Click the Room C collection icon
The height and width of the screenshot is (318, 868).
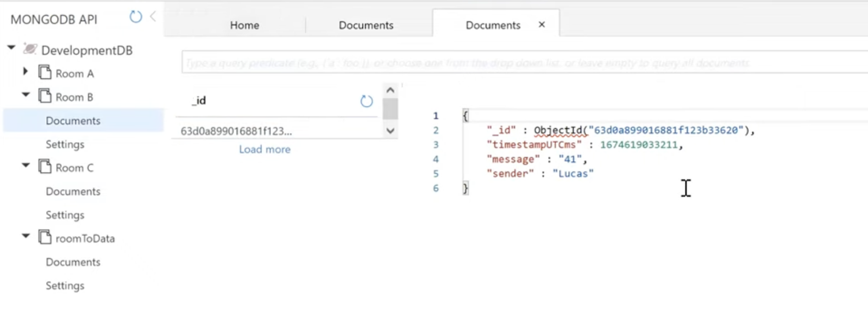pos(45,167)
